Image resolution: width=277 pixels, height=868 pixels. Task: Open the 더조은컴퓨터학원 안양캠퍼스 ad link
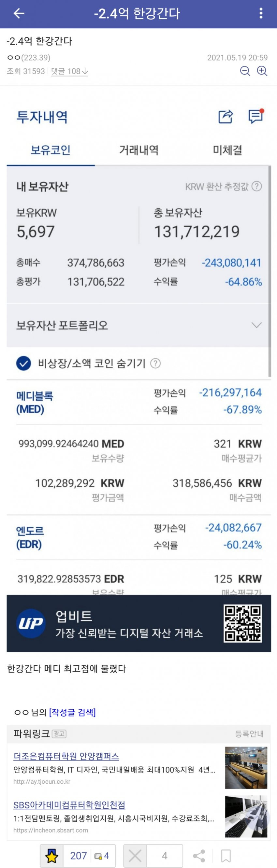pyautogui.click(x=66, y=756)
